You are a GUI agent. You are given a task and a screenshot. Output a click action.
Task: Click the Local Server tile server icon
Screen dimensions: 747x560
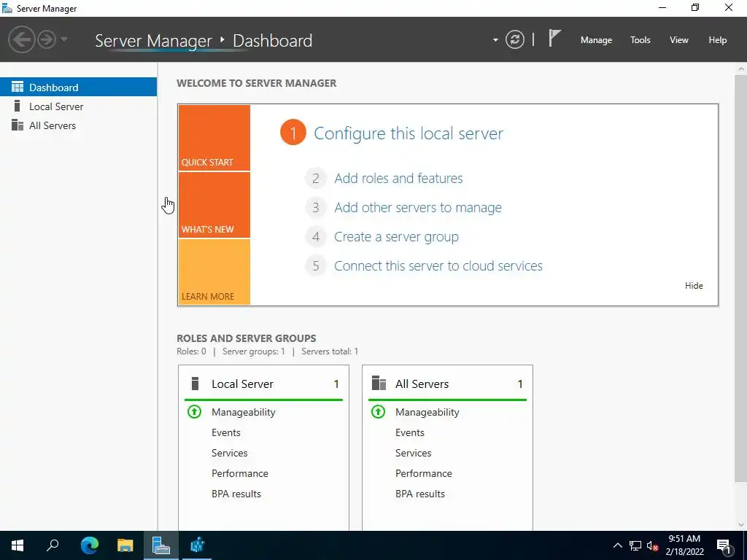[x=194, y=384]
